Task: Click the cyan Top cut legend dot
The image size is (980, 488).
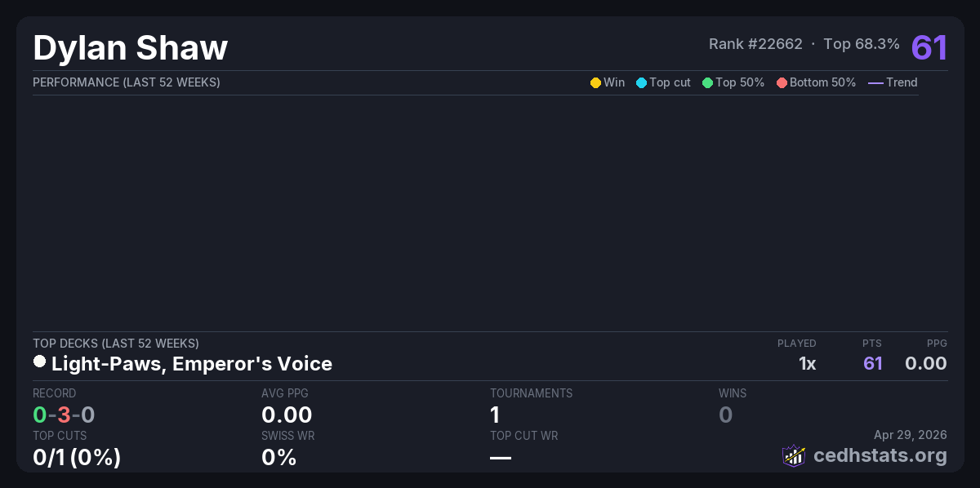Action: 641,82
